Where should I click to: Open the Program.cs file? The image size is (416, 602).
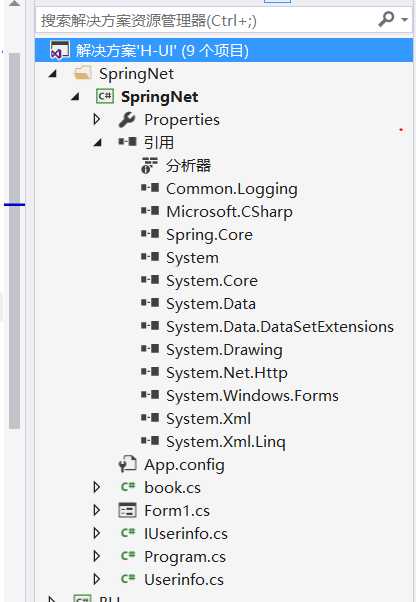185,556
